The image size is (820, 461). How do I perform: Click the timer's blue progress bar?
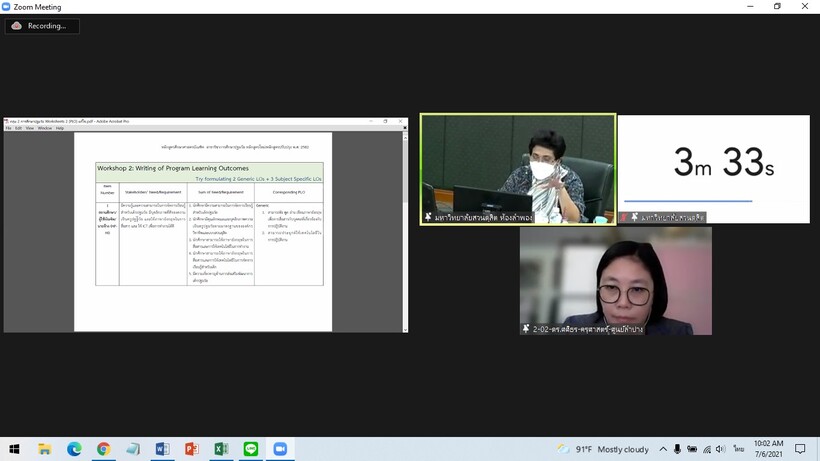tap(688, 201)
